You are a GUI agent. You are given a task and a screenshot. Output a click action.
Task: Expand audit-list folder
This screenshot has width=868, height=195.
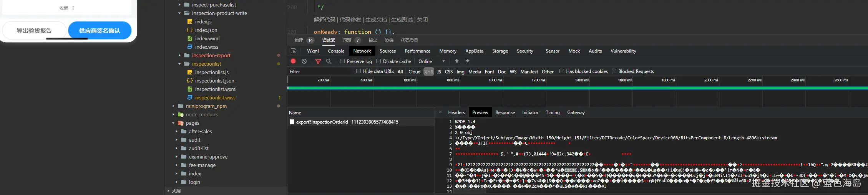coord(176,148)
